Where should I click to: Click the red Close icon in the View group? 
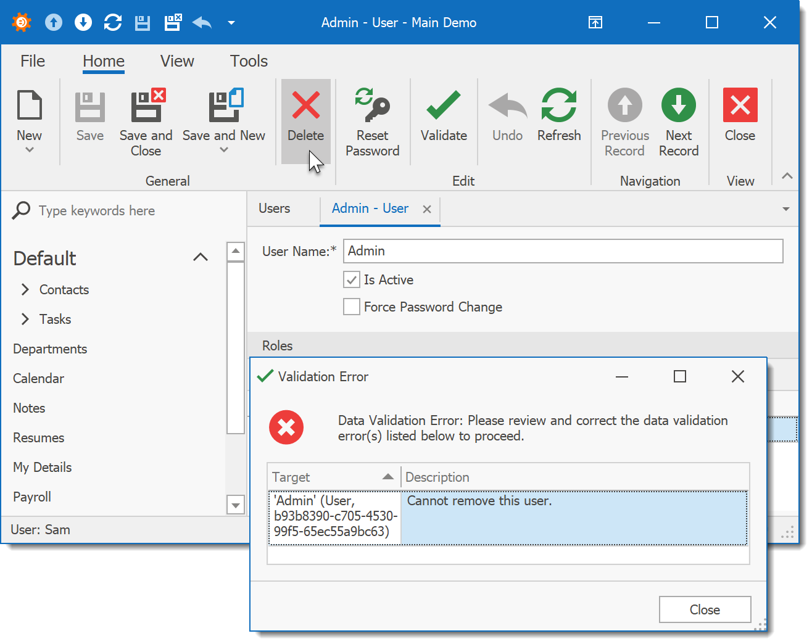point(740,105)
